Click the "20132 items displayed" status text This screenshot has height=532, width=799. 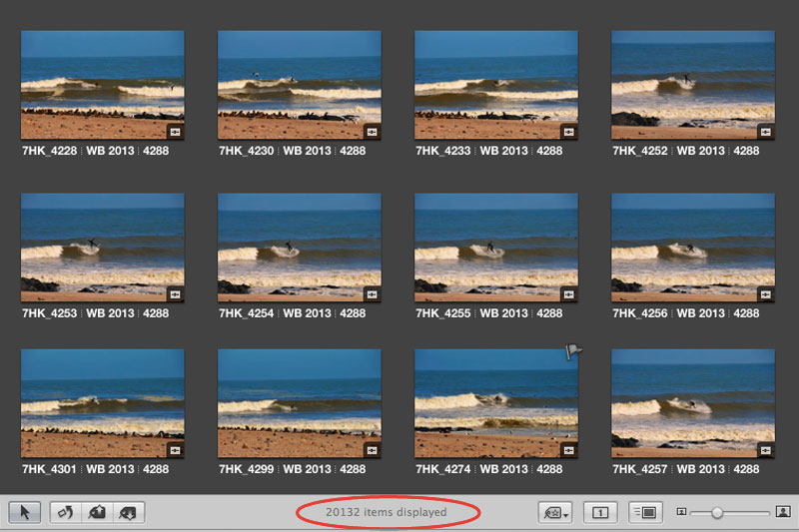click(387, 512)
